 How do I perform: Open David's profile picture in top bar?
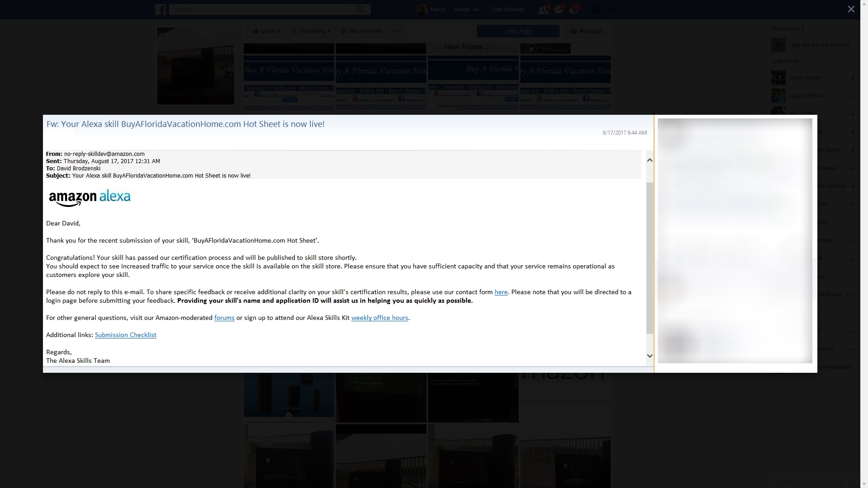point(422,9)
